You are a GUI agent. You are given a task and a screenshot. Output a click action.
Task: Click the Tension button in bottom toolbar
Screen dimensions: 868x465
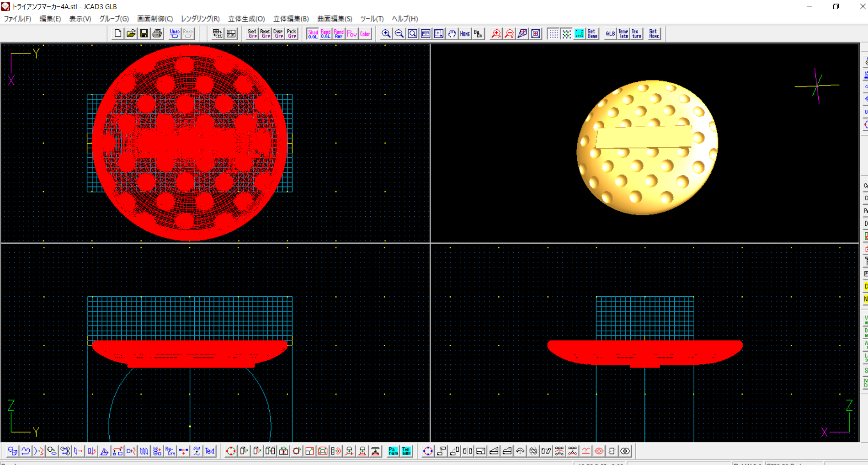coord(406,451)
